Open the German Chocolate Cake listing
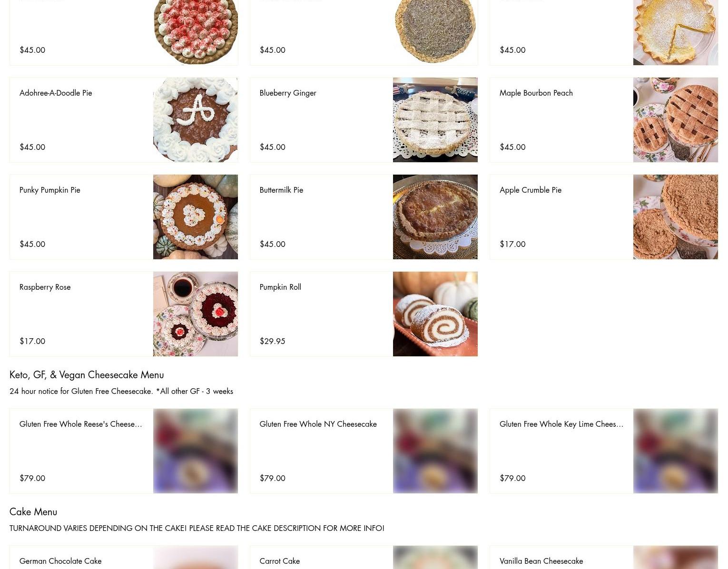Viewport: 728px width, 569px height. (x=60, y=561)
